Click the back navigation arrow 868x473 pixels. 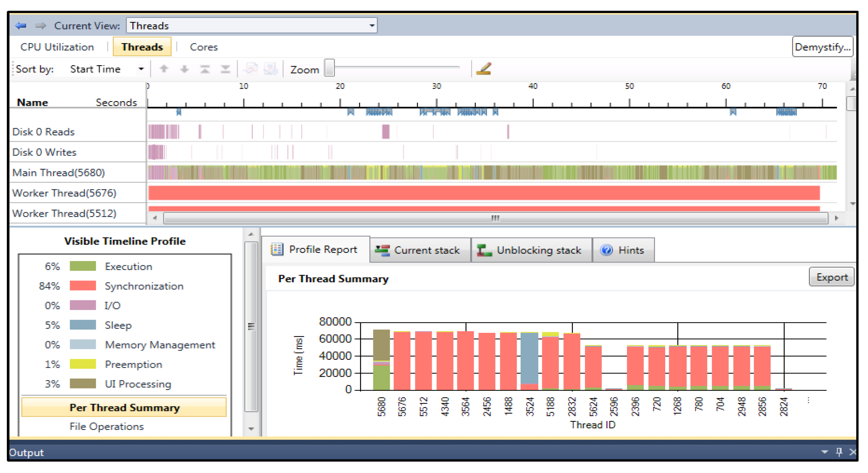(x=21, y=26)
